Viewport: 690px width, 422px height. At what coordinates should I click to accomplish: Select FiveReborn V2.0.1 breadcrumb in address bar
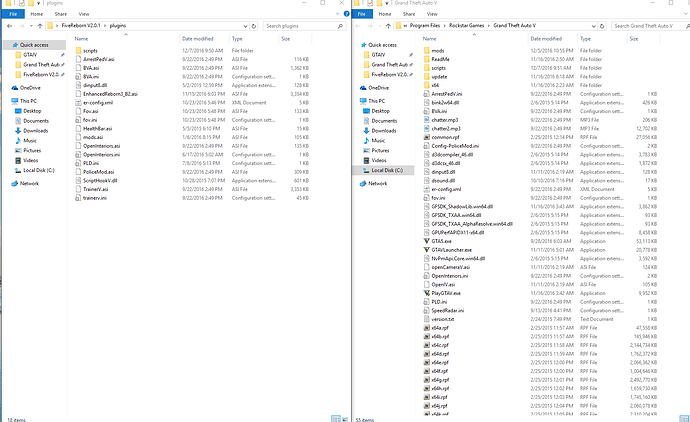[81, 26]
